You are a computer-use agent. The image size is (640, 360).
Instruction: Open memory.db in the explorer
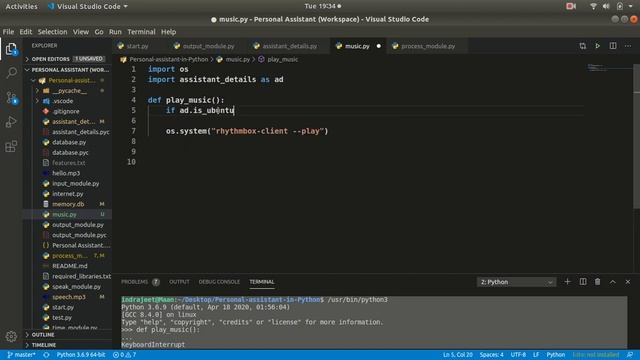click(67, 204)
